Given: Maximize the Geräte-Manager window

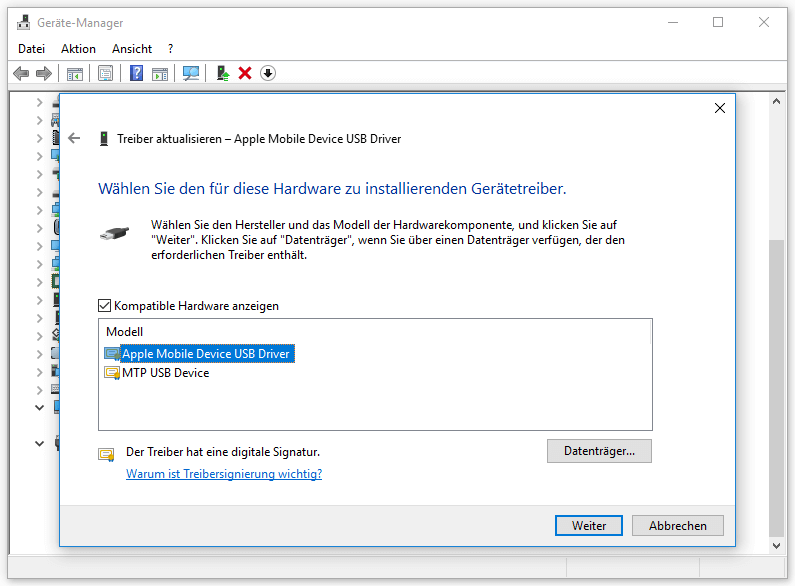Looking at the screenshot, I should point(718,23).
